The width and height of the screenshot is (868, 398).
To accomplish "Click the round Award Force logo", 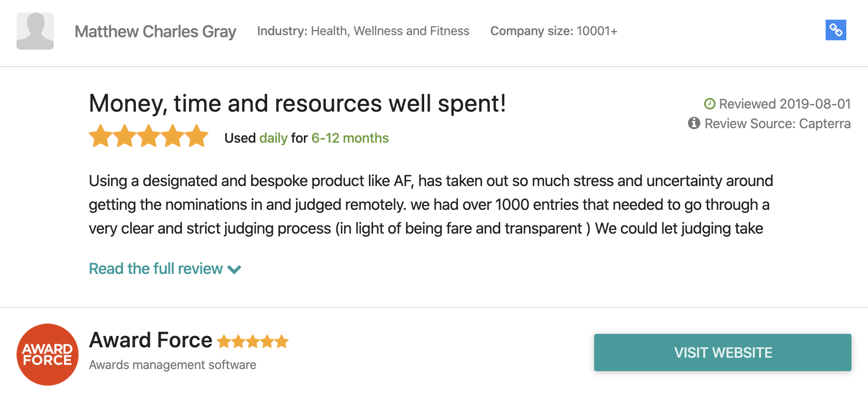I will tap(48, 355).
